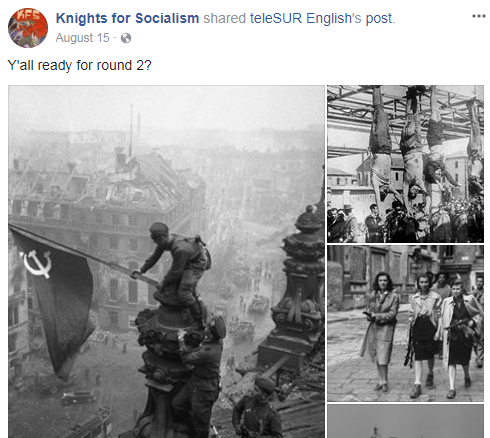Viewport: 490px width, 438px height.
Task: Click the globe public privacy icon
Action: click(126, 38)
